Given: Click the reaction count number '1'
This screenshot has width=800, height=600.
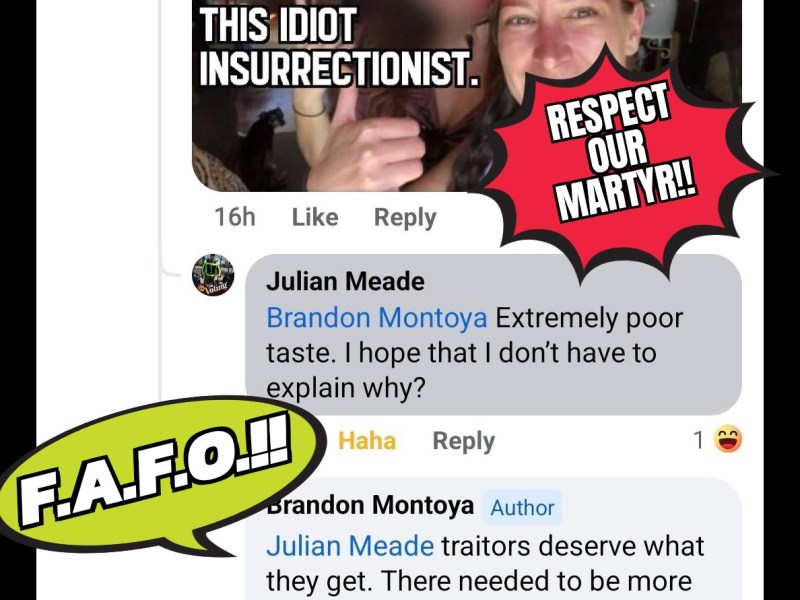Looking at the screenshot, I should coord(699,440).
